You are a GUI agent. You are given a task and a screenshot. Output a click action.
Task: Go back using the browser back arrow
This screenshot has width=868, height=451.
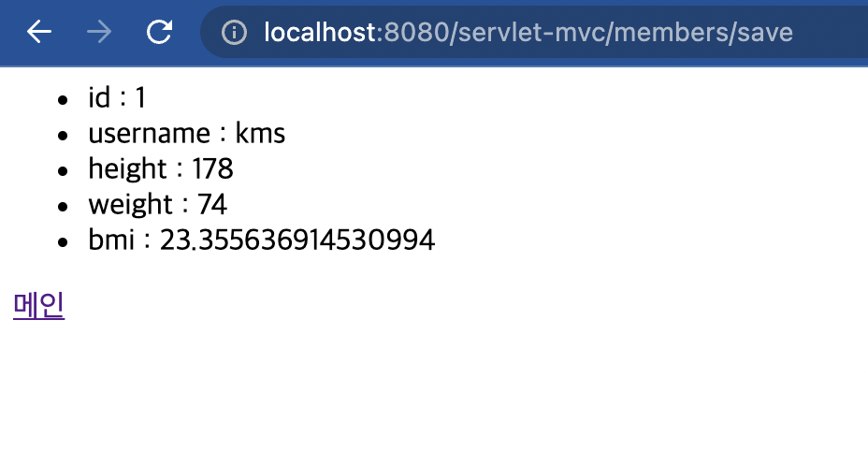click(x=39, y=32)
